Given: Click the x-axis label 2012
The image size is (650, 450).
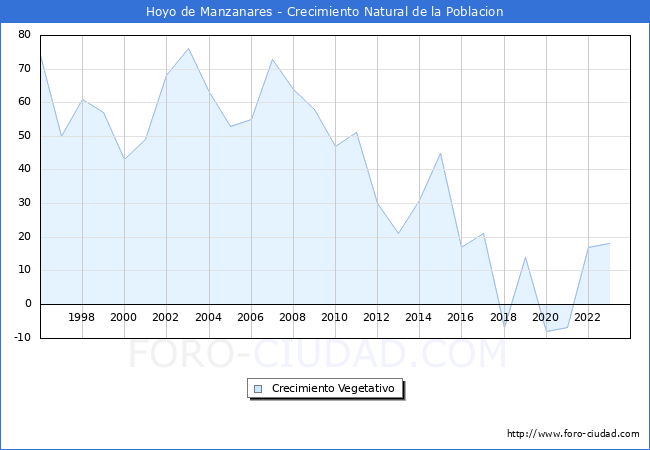Looking at the screenshot, I should [x=376, y=317].
